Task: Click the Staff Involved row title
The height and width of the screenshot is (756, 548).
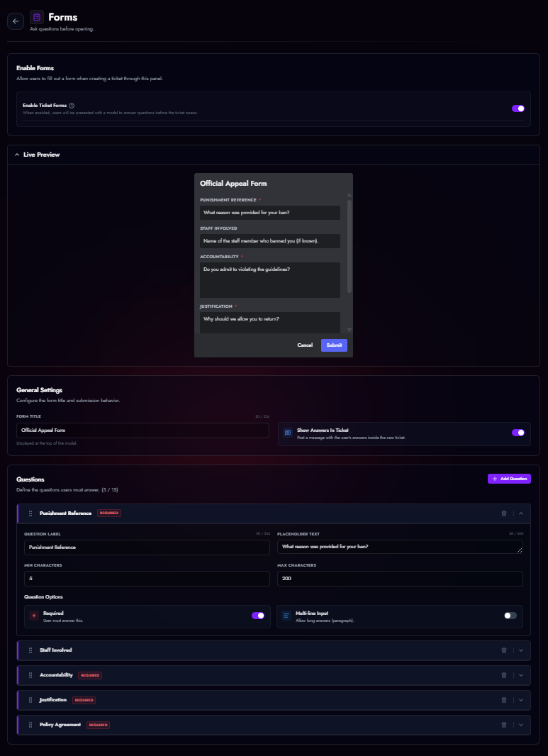Action: click(56, 650)
